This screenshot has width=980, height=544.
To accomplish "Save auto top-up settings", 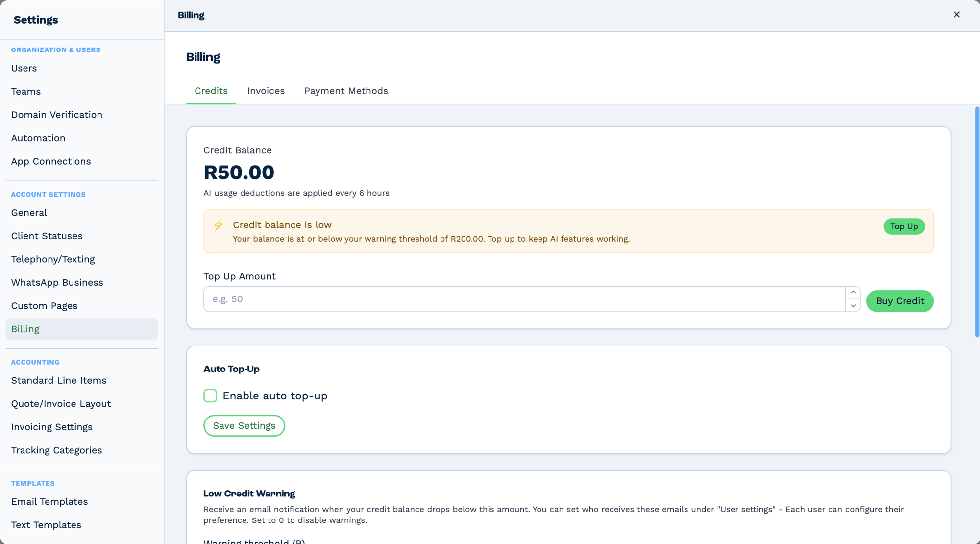I will 244,426.
